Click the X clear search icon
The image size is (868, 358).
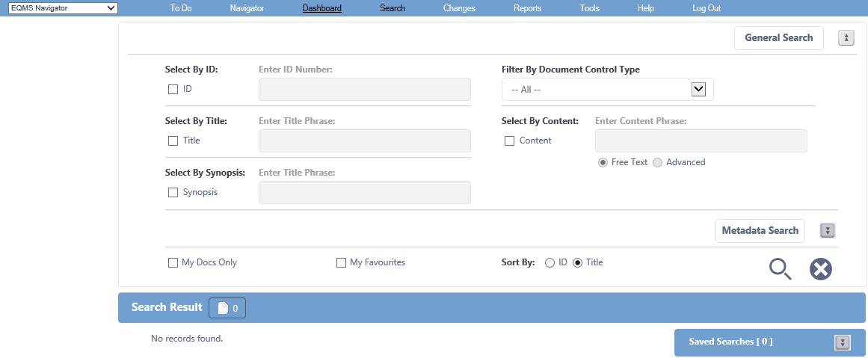pos(821,270)
